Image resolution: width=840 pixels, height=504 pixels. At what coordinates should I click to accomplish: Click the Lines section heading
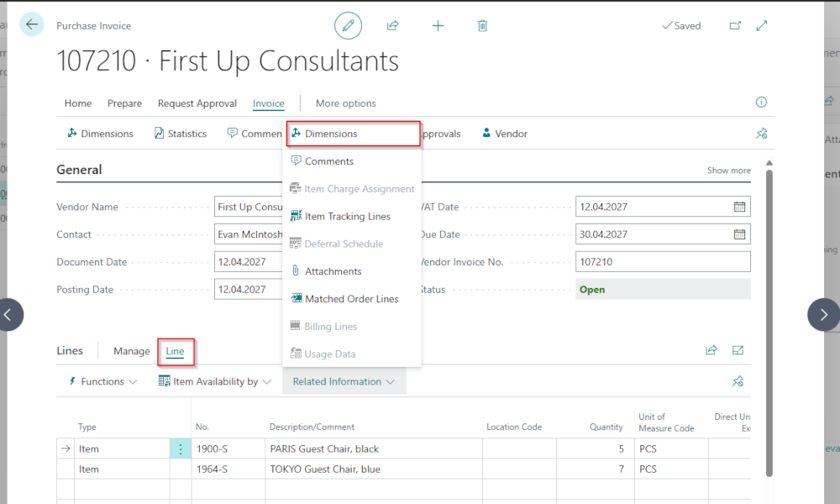coord(70,351)
